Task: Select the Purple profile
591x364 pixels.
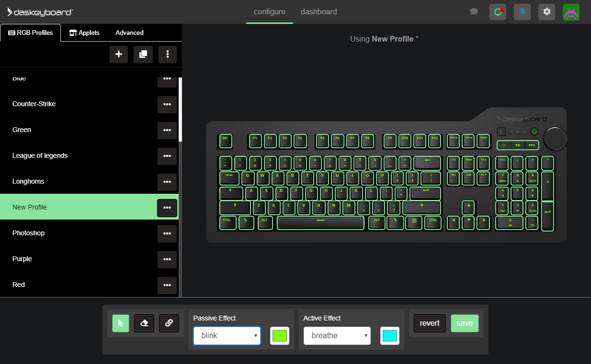Action: click(x=89, y=259)
